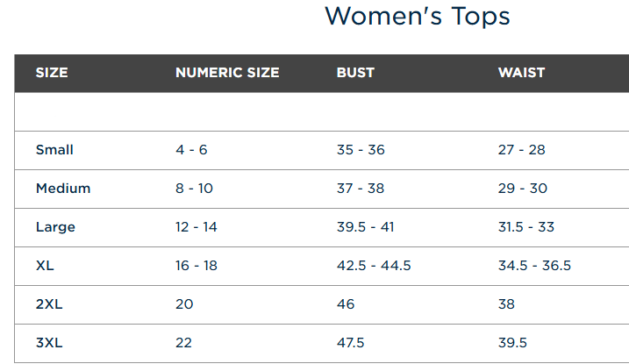Select the Medium size row label
The image size is (629, 364).
click(63, 189)
